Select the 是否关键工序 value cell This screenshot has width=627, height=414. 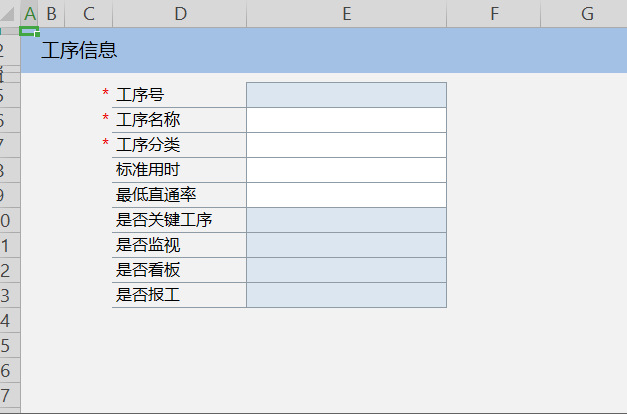346,220
